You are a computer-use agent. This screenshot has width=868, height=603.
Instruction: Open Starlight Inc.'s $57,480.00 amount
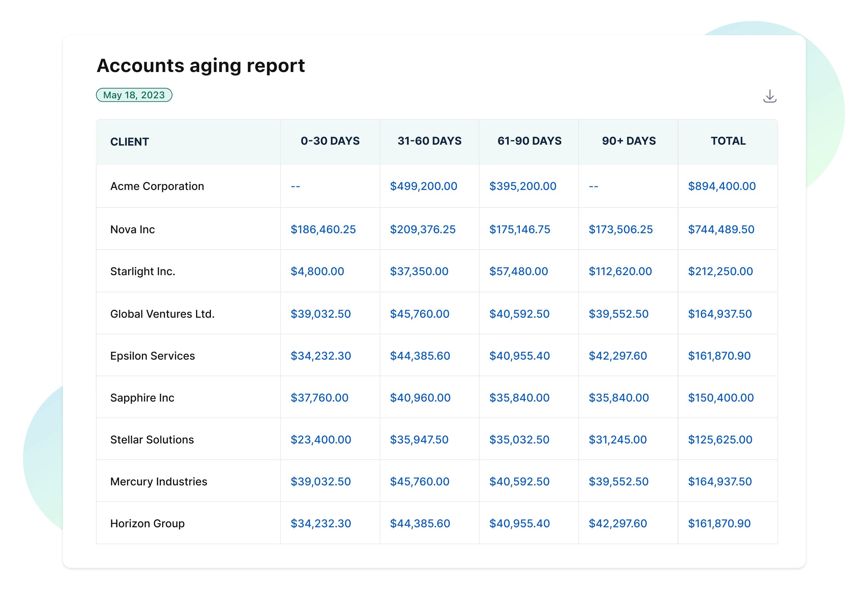click(x=518, y=271)
